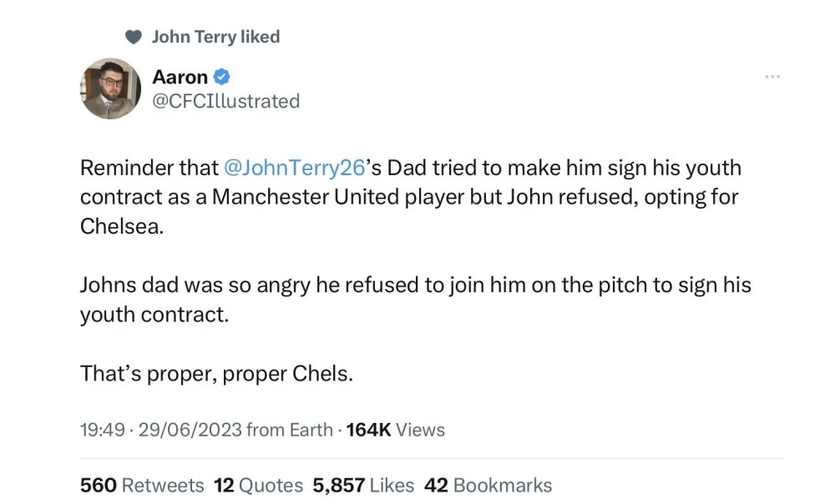View the 12 Quotes list
The width and height of the screenshot is (835, 504).
tap(258, 486)
